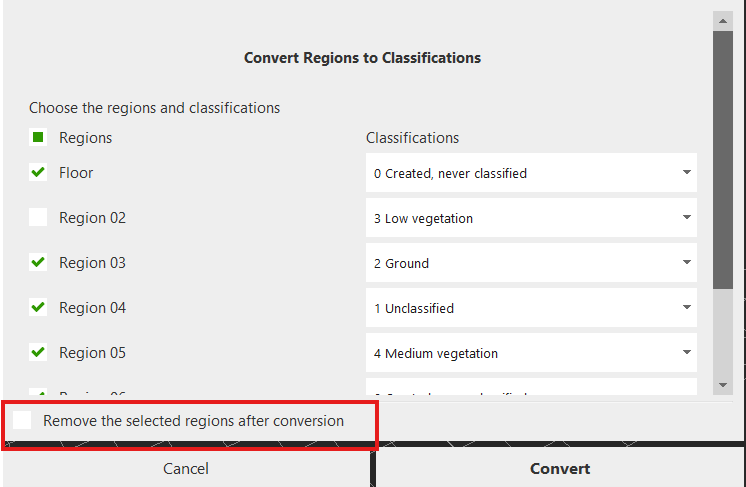Untick the Region 05 checkbox
This screenshot has height=487, width=746.
click(38, 353)
